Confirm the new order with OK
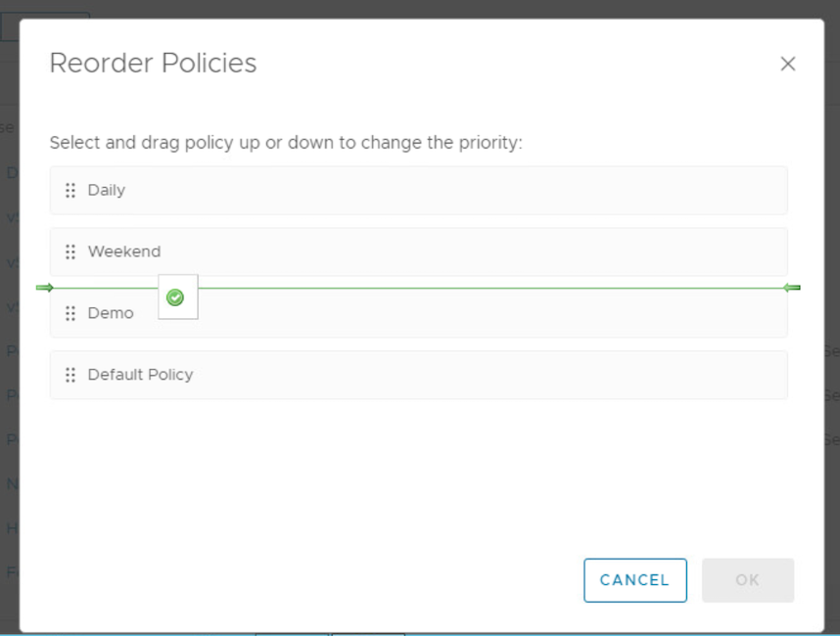This screenshot has width=840, height=636. 748,580
